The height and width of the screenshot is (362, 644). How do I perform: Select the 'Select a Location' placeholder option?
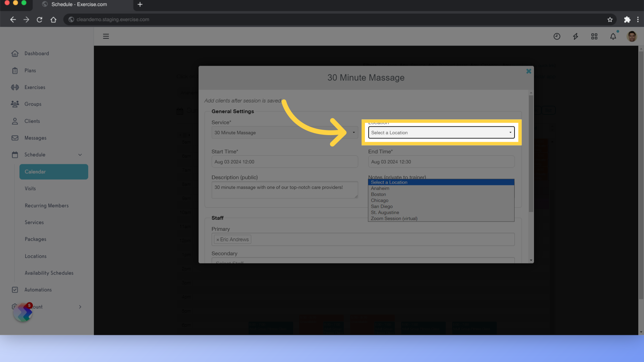tap(441, 182)
